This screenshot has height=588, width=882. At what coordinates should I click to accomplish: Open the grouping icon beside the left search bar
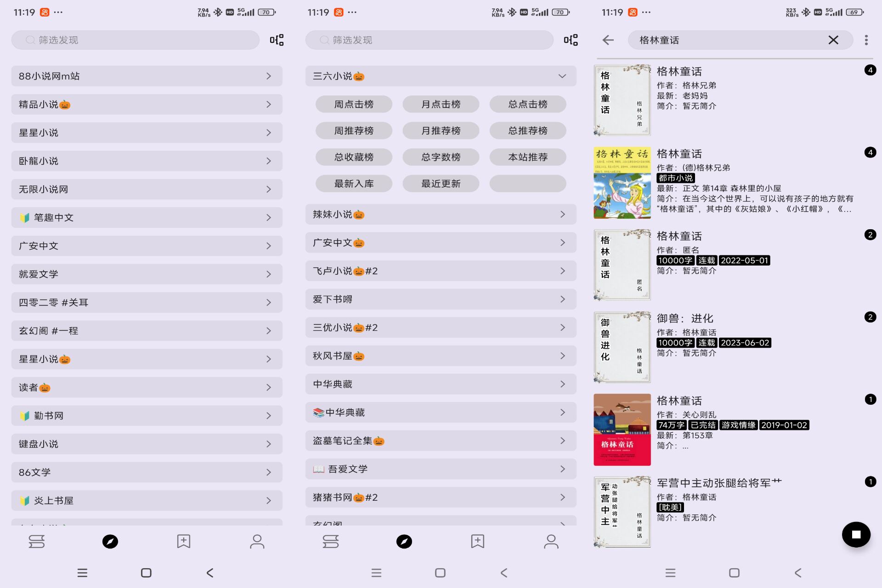(x=277, y=40)
